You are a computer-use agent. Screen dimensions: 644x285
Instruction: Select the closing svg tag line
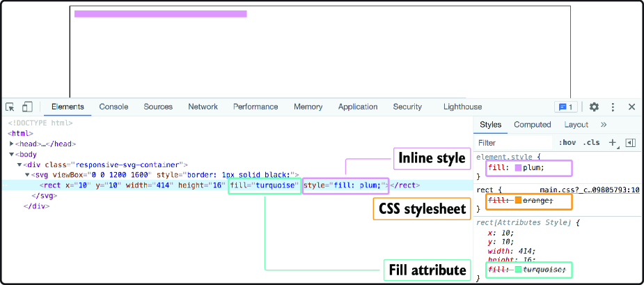[x=45, y=196]
